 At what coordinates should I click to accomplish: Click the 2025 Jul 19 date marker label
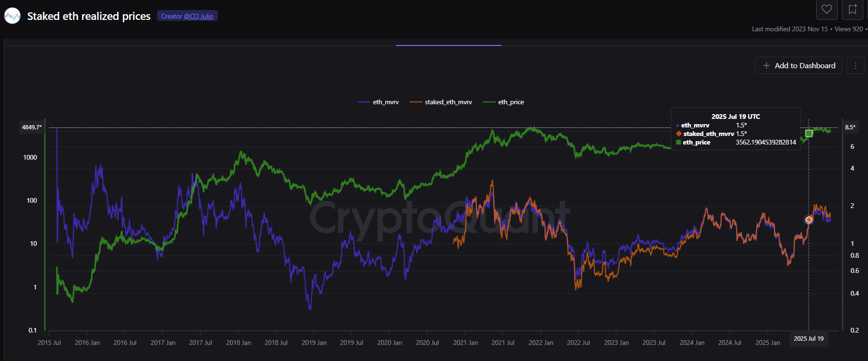click(808, 339)
